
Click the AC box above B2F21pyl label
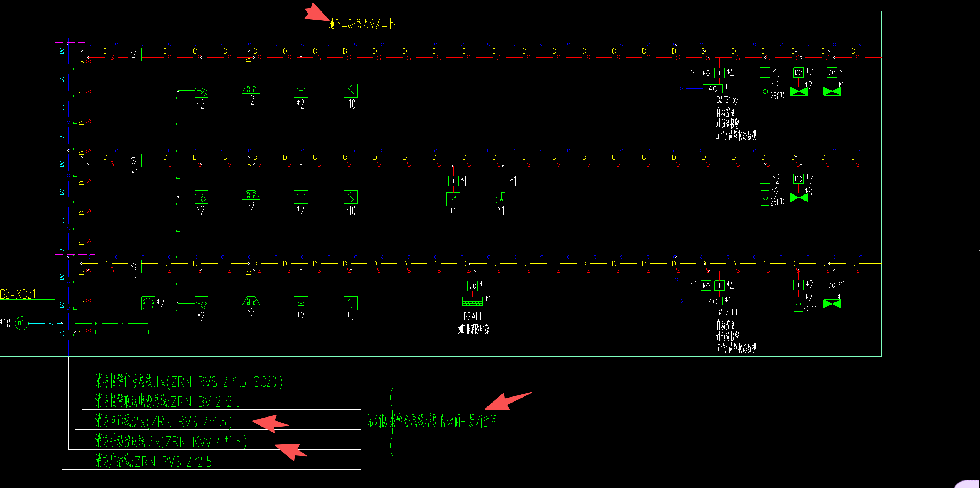tap(712, 89)
